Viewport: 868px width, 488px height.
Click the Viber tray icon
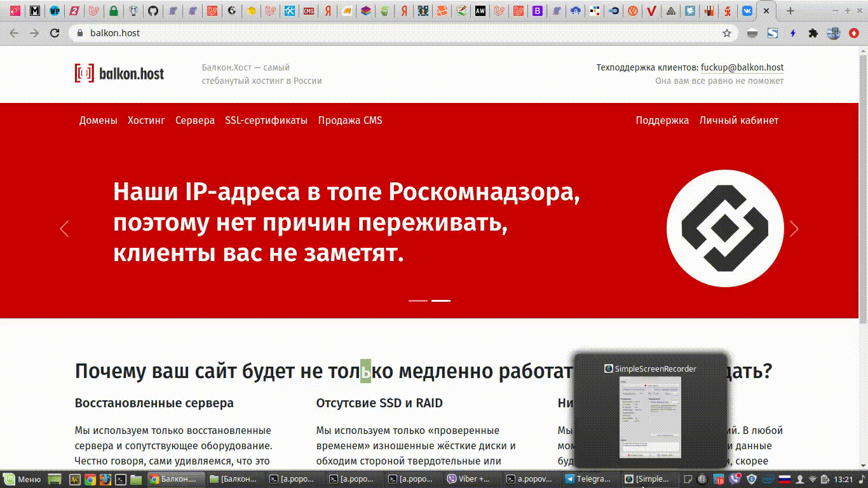pyautogui.click(x=736, y=479)
